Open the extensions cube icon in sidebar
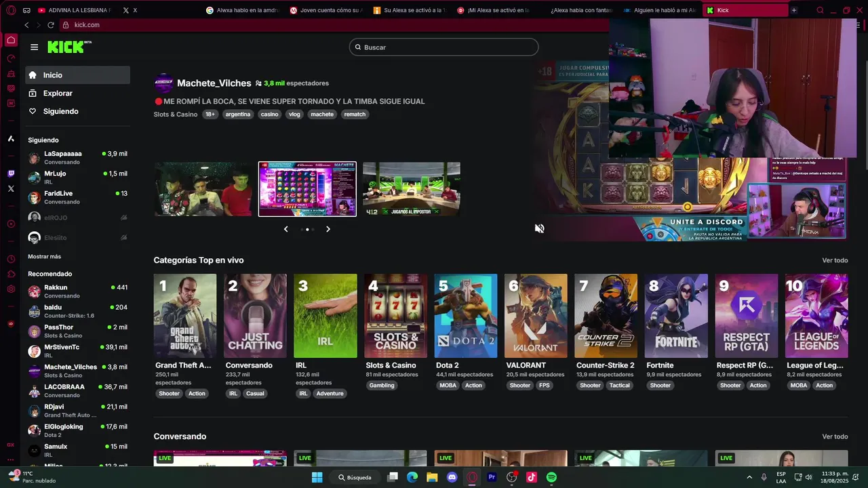The width and height of the screenshot is (868, 488). tap(11, 274)
